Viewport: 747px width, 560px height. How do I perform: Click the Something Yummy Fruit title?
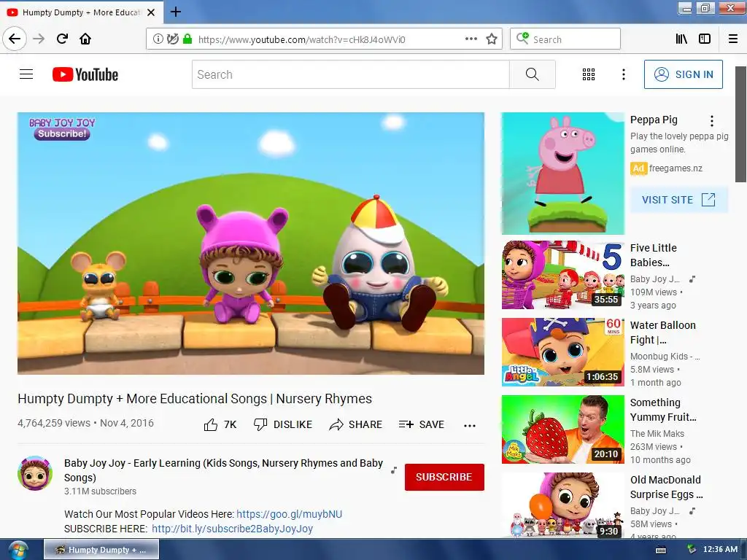[663, 410]
